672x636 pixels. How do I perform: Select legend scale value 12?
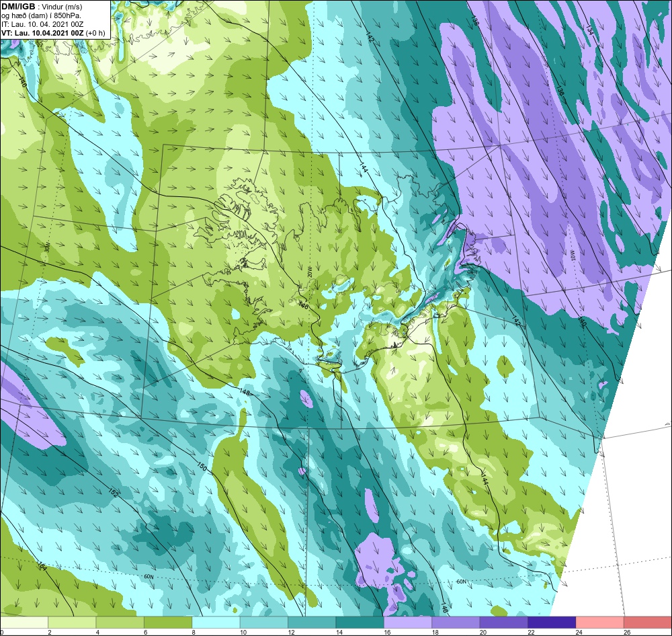point(292,632)
